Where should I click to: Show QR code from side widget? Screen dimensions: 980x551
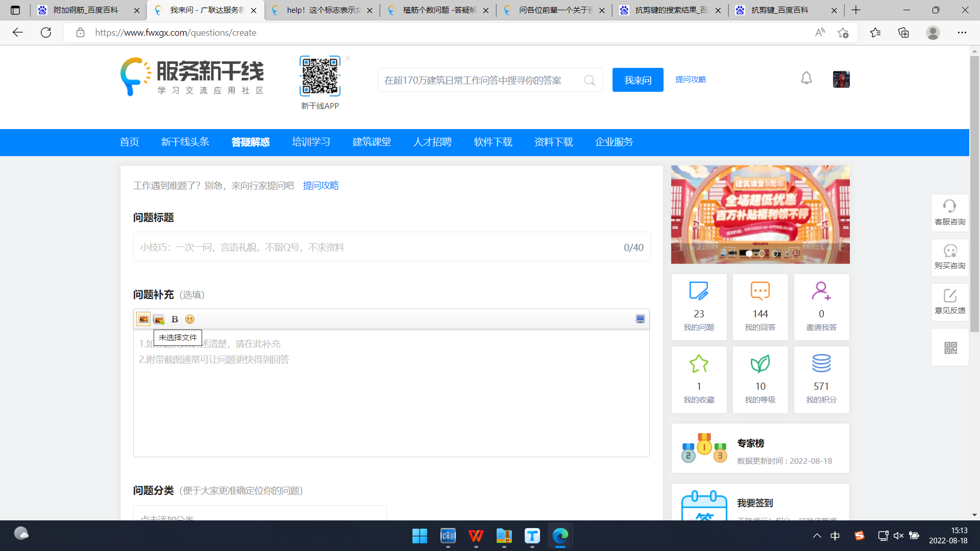[x=950, y=348]
